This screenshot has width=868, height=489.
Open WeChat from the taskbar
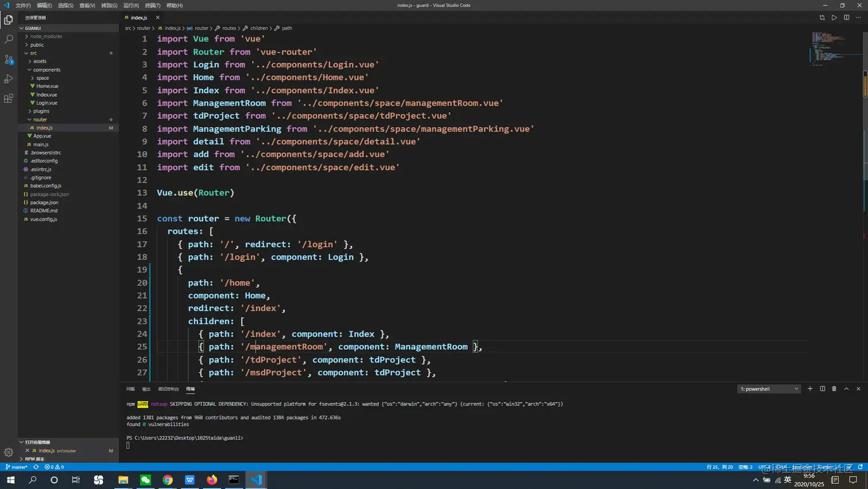[145, 480]
